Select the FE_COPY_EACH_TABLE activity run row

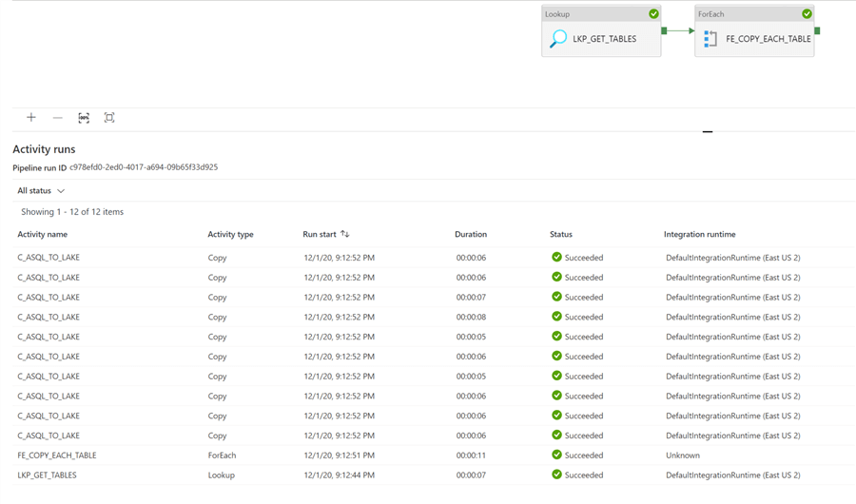tap(57, 456)
